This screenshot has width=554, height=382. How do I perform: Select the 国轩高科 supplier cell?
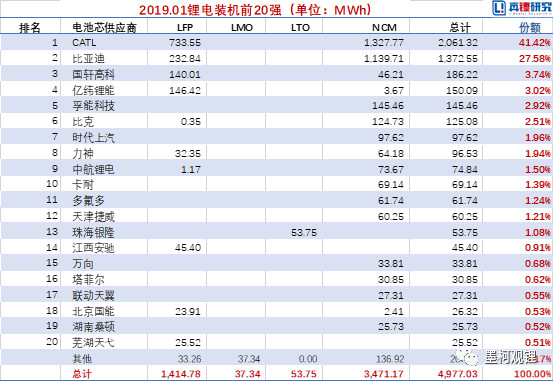[93, 75]
